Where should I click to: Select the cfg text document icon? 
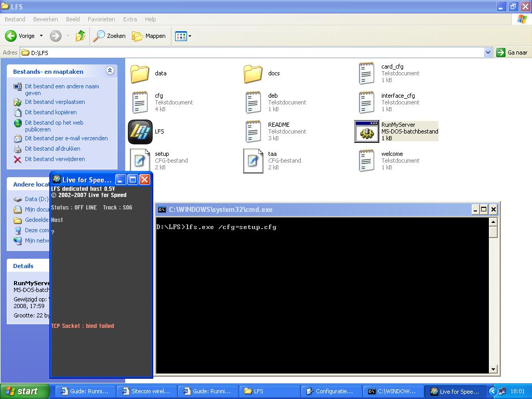tap(140, 102)
